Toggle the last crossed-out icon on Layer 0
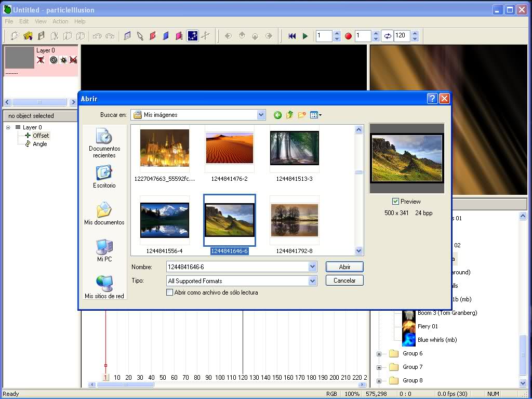Image resolution: width=532 pixels, height=399 pixels. point(73,60)
